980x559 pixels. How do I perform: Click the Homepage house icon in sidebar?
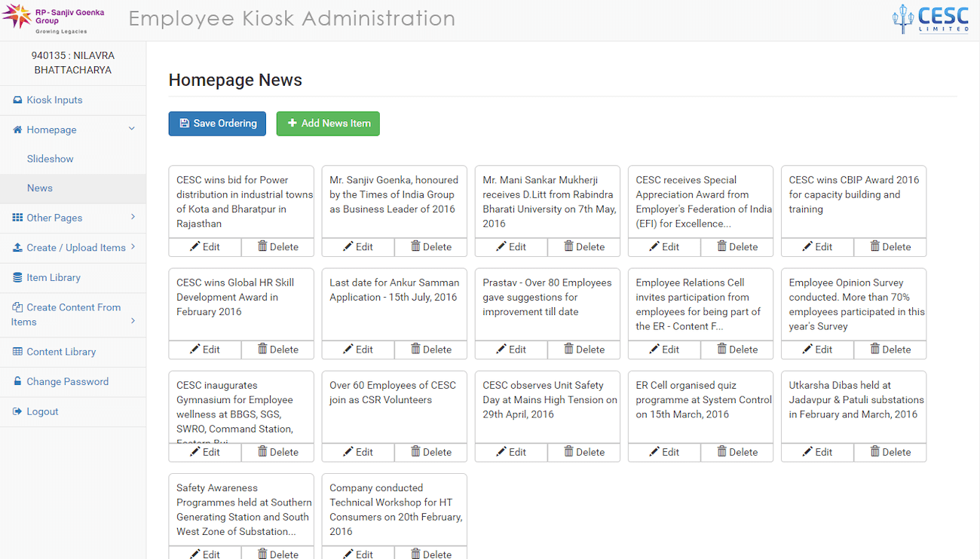click(x=17, y=130)
